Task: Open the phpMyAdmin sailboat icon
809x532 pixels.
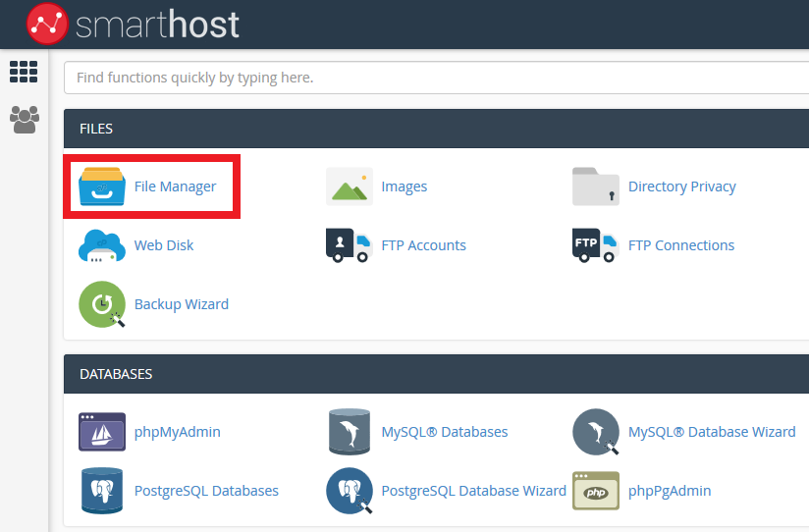Action: coord(102,432)
